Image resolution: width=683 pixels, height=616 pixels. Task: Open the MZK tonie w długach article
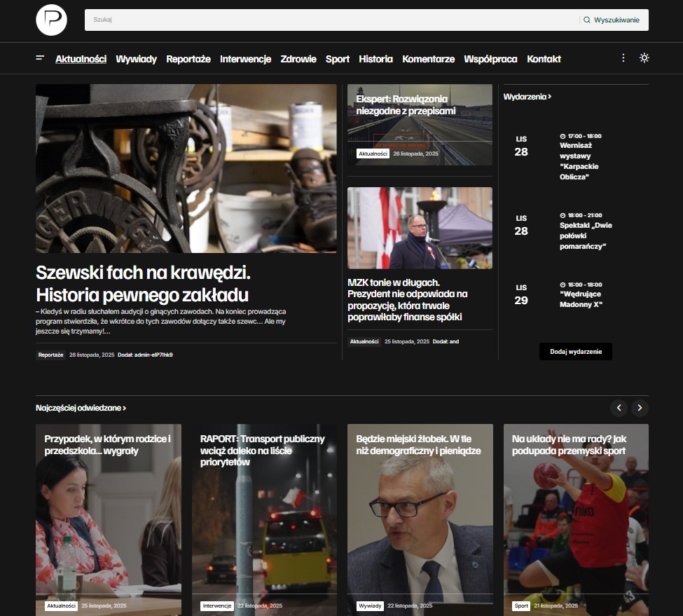click(408, 300)
